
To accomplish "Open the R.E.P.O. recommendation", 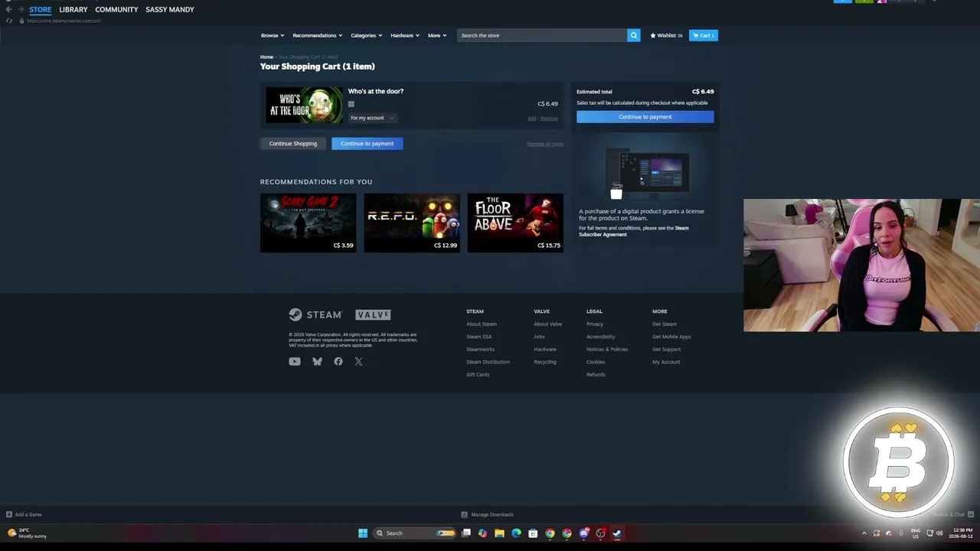I will click(x=412, y=223).
